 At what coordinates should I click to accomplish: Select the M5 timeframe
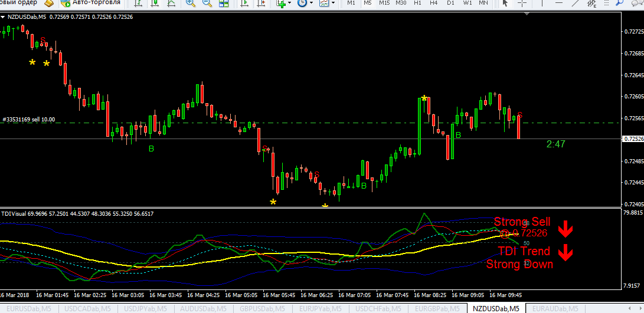368,3
